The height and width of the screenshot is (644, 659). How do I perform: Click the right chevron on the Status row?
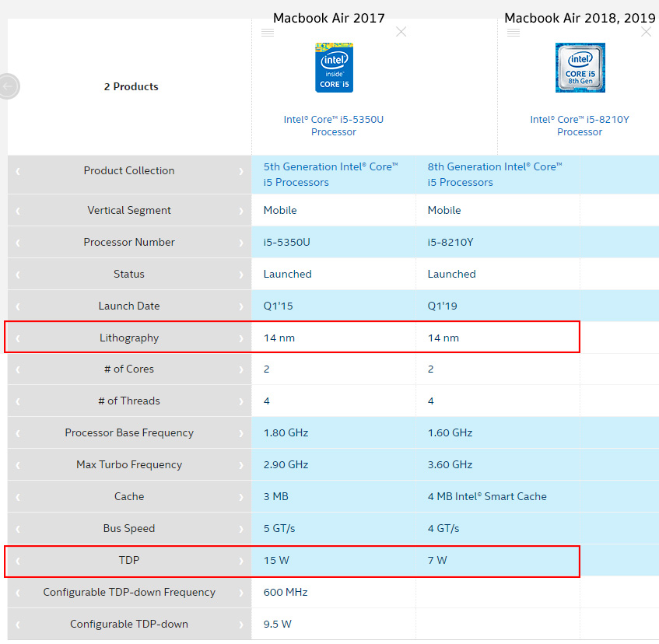[241, 275]
